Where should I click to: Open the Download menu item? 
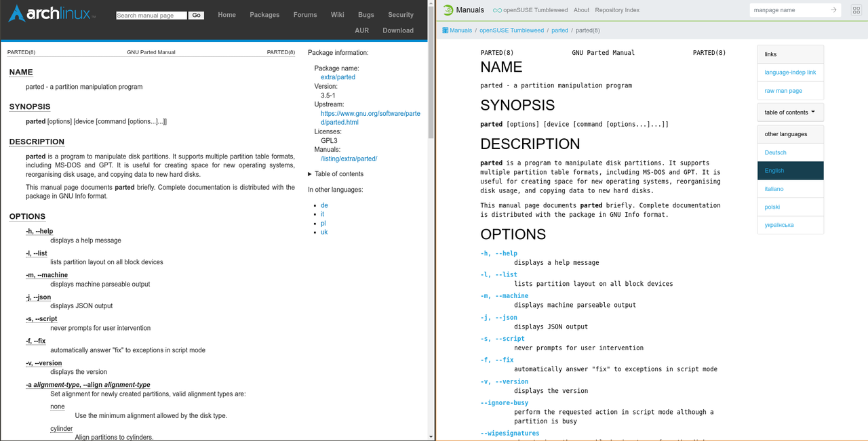(398, 30)
